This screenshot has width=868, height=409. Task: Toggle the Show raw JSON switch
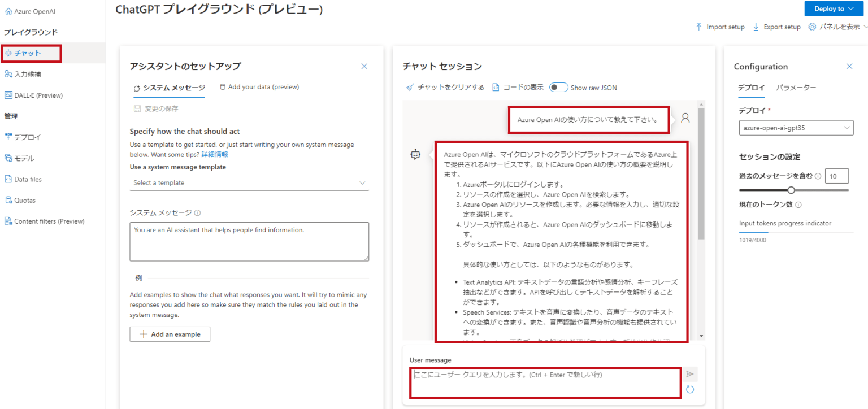(559, 88)
